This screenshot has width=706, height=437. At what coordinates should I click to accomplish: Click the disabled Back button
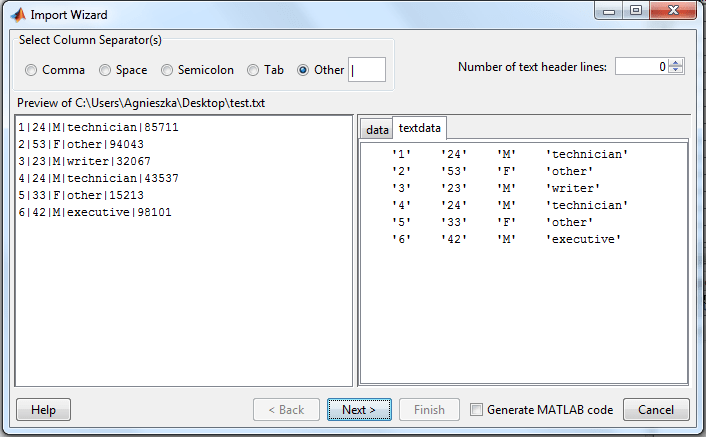pyautogui.click(x=286, y=410)
